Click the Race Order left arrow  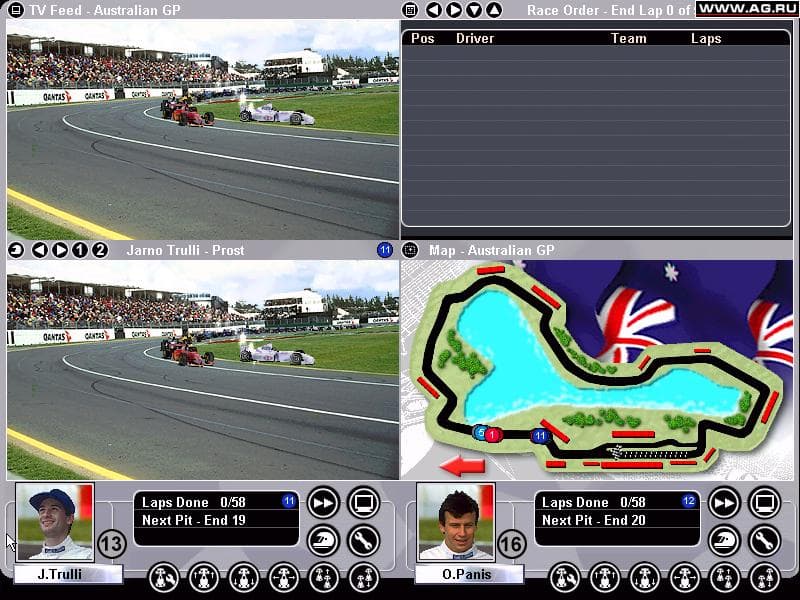point(434,10)
